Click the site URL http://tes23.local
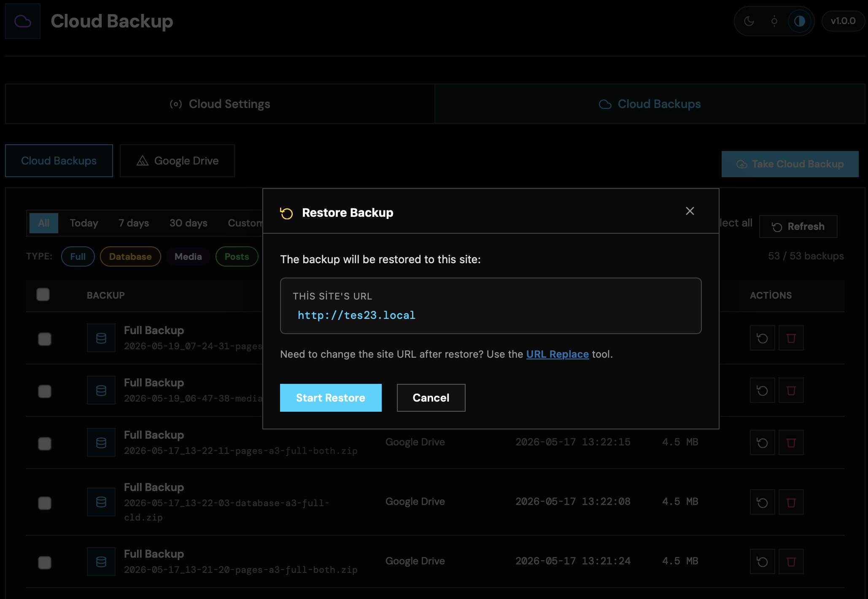This screenshot has height=599, width=868. (x=356, y=315)
